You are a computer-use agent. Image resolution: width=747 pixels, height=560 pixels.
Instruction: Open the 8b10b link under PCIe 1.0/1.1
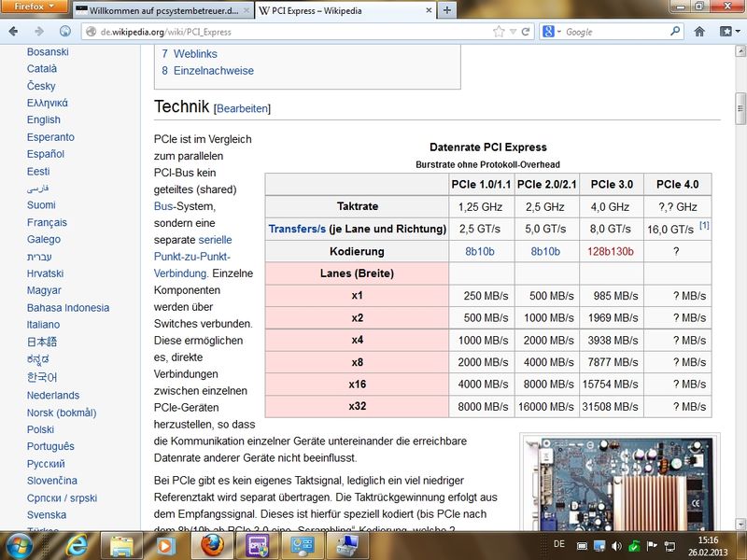tap(482, 252)
